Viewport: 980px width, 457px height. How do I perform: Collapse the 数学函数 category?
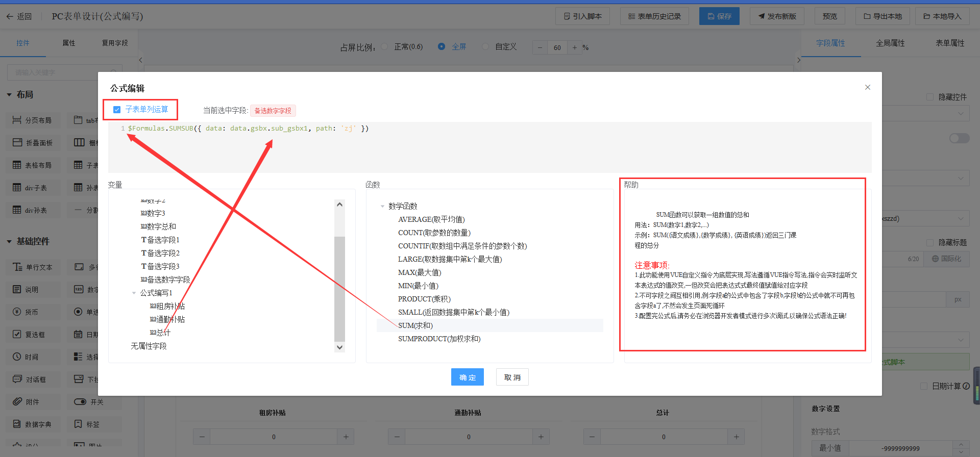[x=382, y=206]
